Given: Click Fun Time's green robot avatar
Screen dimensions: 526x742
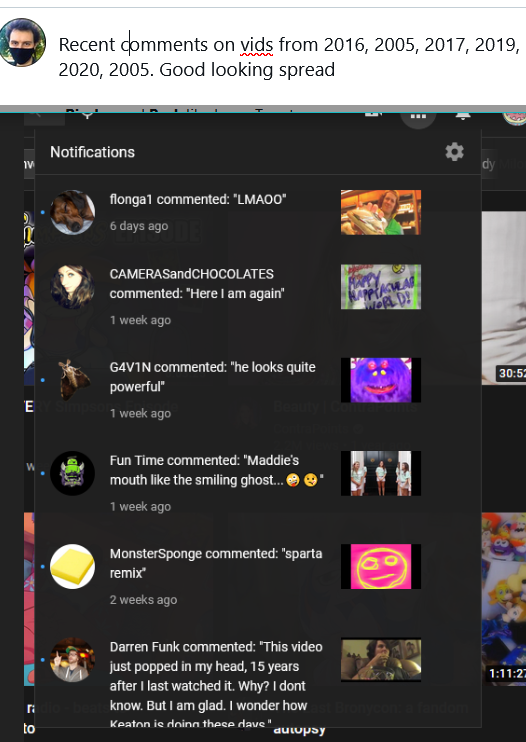Looking at the screenshot, I should 72,473.
